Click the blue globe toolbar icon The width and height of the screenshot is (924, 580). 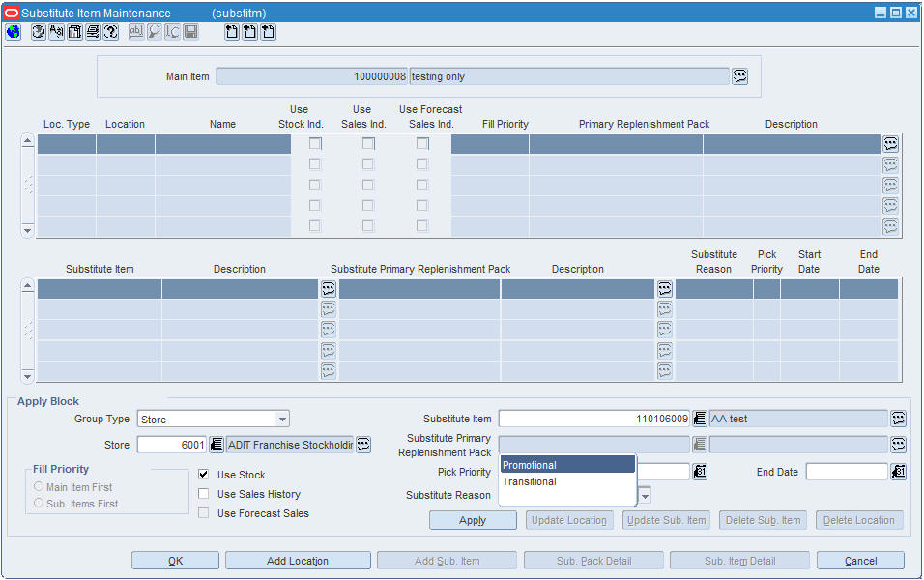pyautogui.click(x=13, y=32)
